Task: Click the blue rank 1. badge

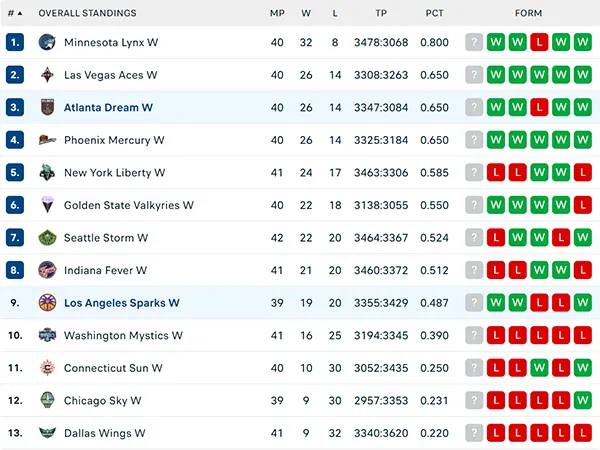Action: point(15,42)
